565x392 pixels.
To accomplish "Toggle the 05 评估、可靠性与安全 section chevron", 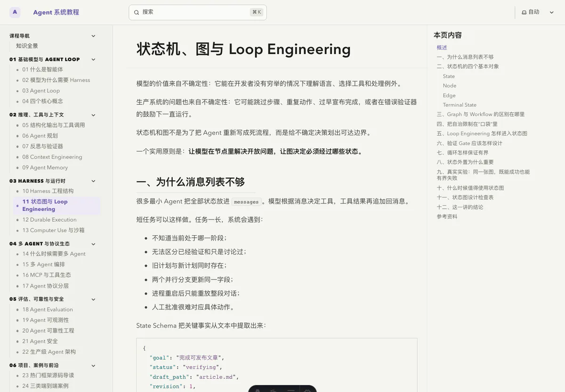I will (x=93, y=299).
